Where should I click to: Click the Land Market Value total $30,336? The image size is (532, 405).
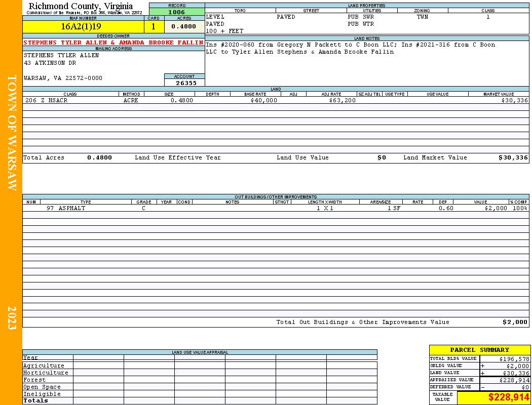point(513,157)
